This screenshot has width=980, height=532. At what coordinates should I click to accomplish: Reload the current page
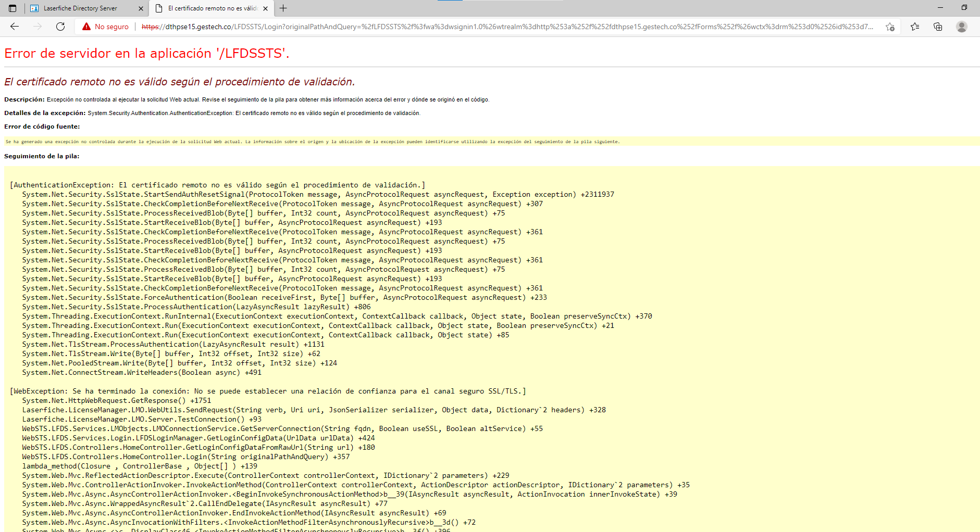coord(60,27)
